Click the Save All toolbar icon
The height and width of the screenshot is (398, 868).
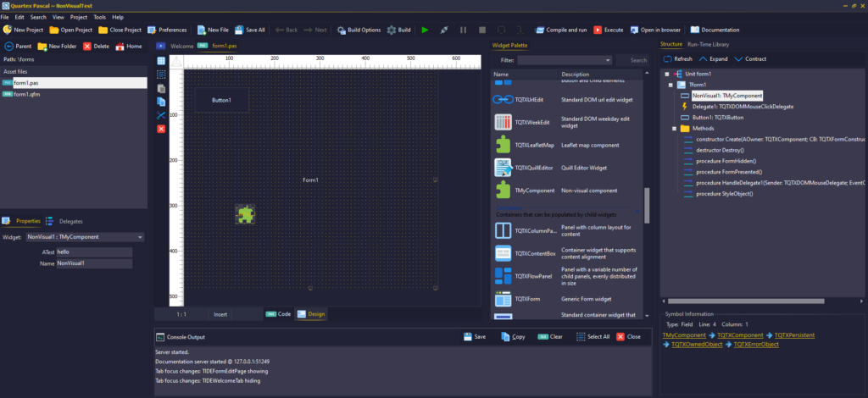click(x=238, y=30)
